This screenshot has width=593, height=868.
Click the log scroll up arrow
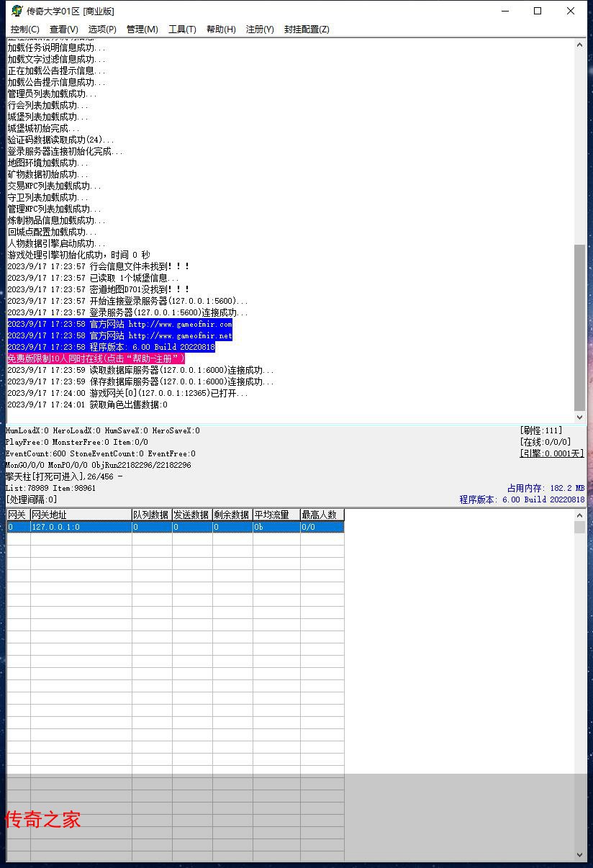(580, 45)
